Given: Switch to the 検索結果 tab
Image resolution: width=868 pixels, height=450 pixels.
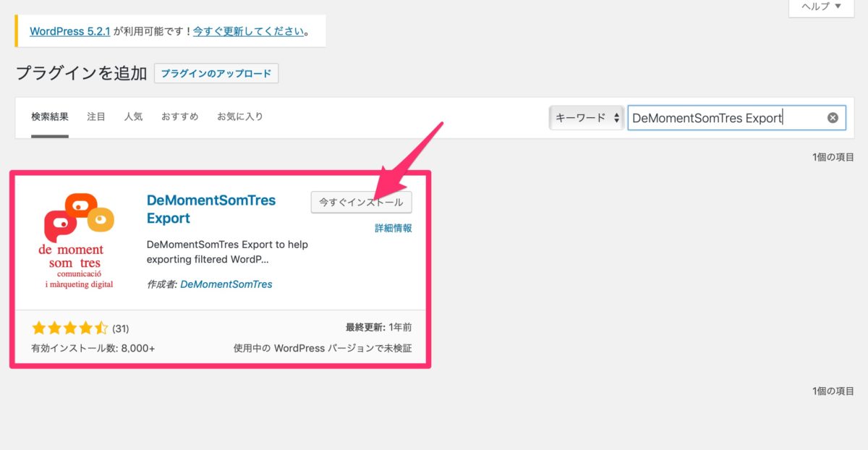Looking at the screenshot, I should point(50,116).
